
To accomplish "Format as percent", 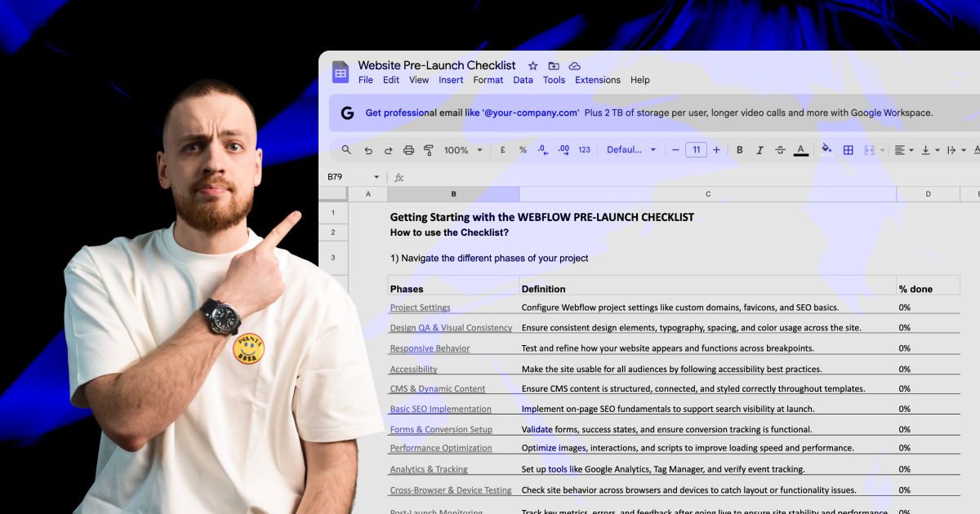I will coord(523,150).
